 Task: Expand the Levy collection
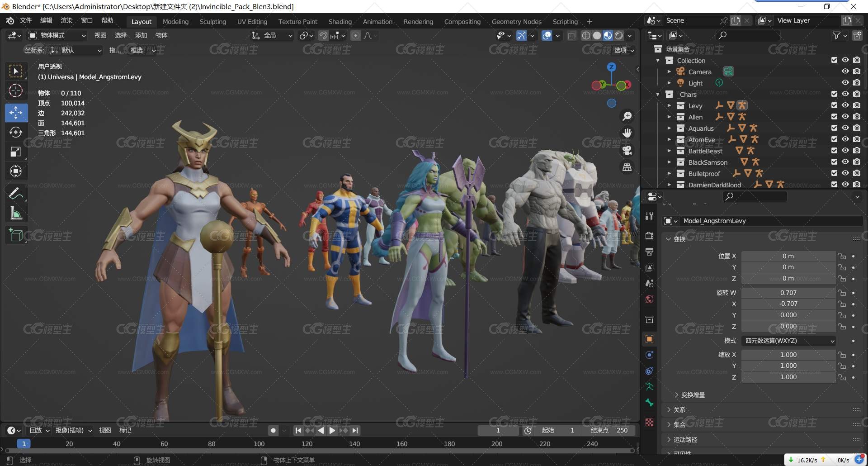[669, 105]
